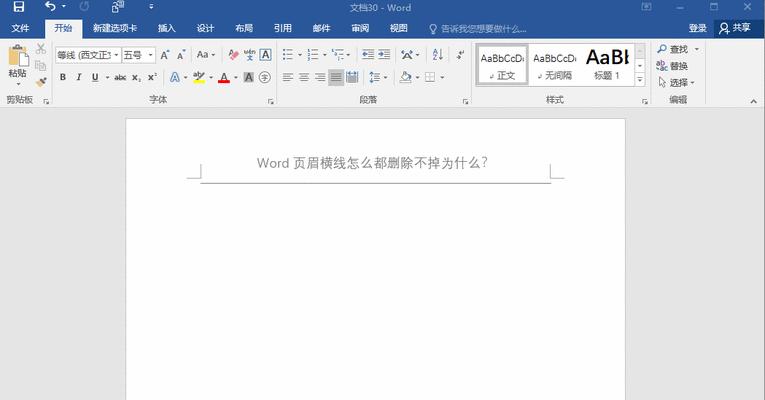The height and width of the screenshot is (400, 765).
Task: Open the borders dropdown arrow
Action: (x=443, y=77)
